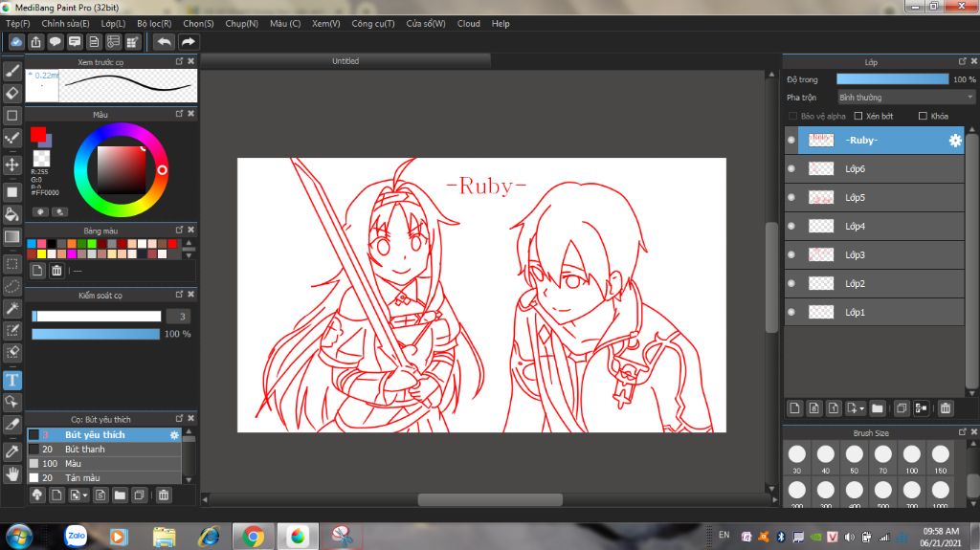
Task: Select the Lasso tool
Action: pyautogui.click(x=11, y=286)
